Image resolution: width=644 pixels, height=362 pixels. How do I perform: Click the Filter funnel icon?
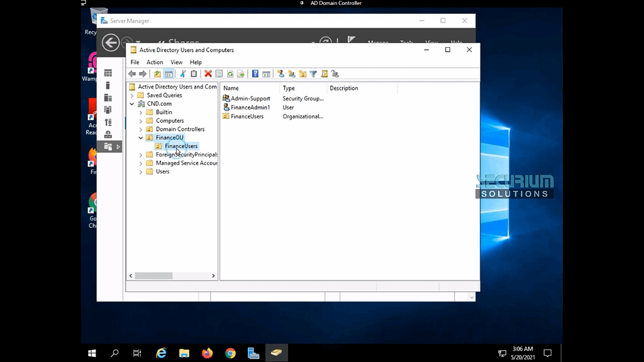click(x=313, y=74)
